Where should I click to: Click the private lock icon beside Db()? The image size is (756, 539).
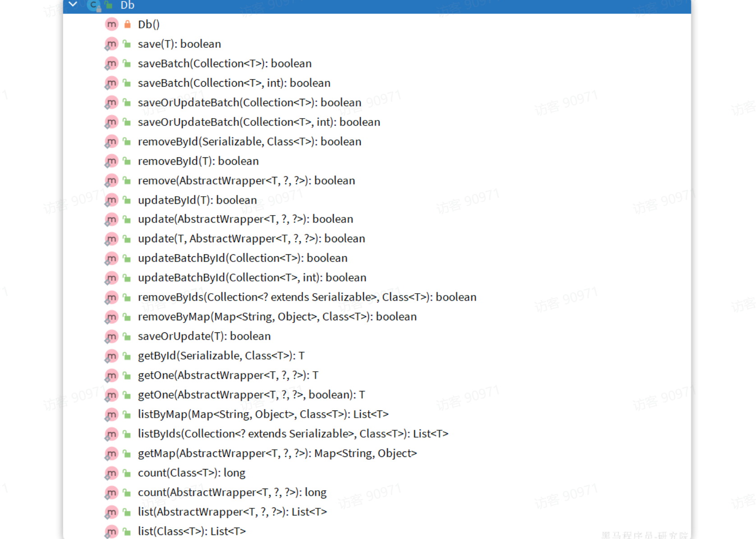point(128,24)
